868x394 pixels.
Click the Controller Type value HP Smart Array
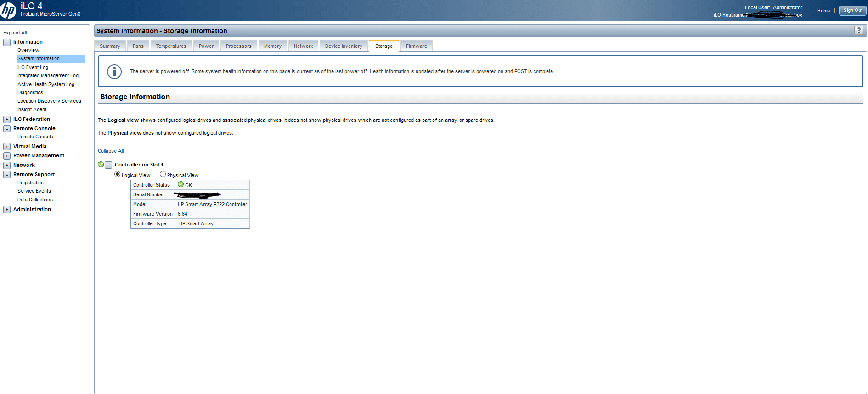point(196,223)
